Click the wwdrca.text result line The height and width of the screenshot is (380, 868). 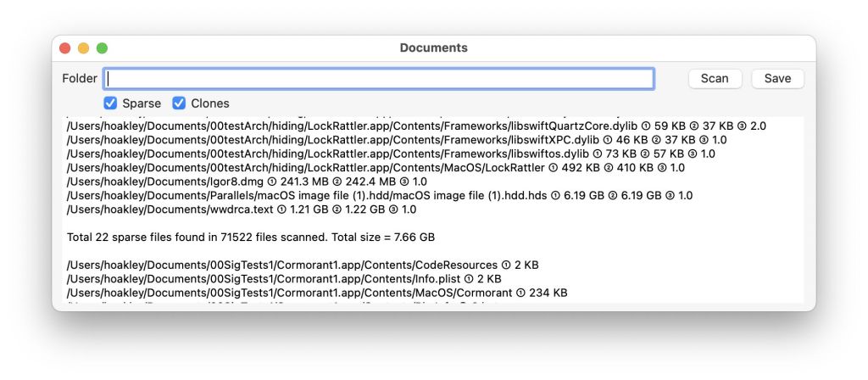(x=241, y=210)
